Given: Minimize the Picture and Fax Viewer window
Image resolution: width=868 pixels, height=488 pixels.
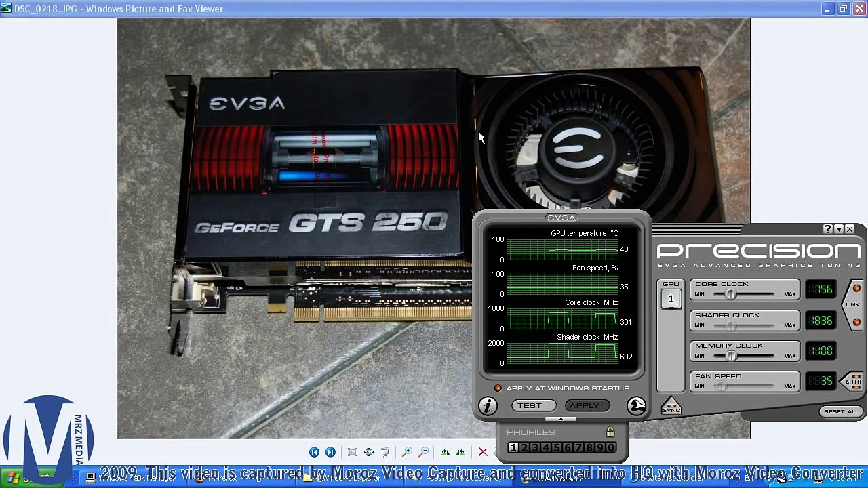Looking at the screenshot, I should (x=827, y=9).
